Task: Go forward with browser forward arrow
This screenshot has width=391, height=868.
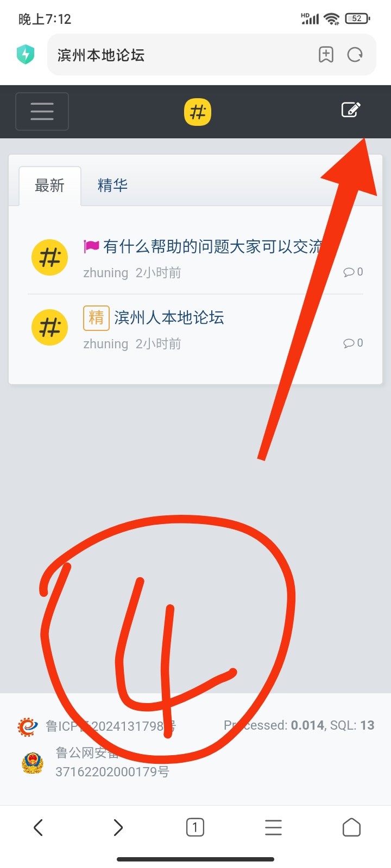Action: tap(118, 827)
